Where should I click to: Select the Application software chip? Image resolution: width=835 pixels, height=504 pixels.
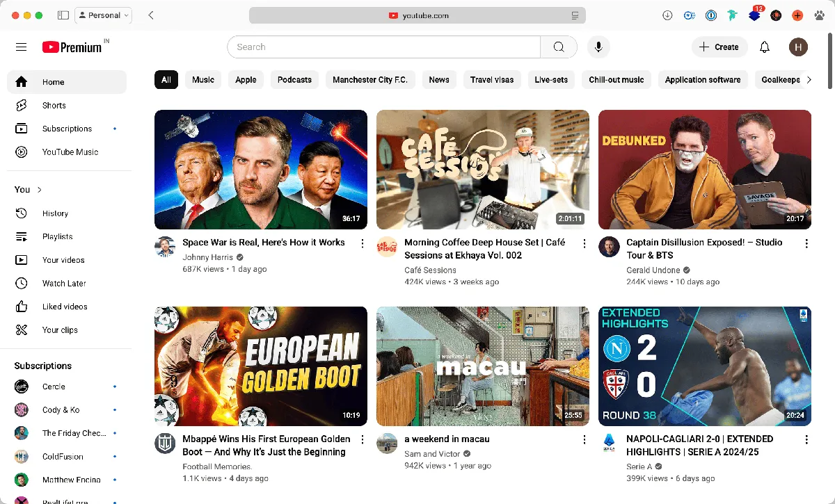point(703,80)
